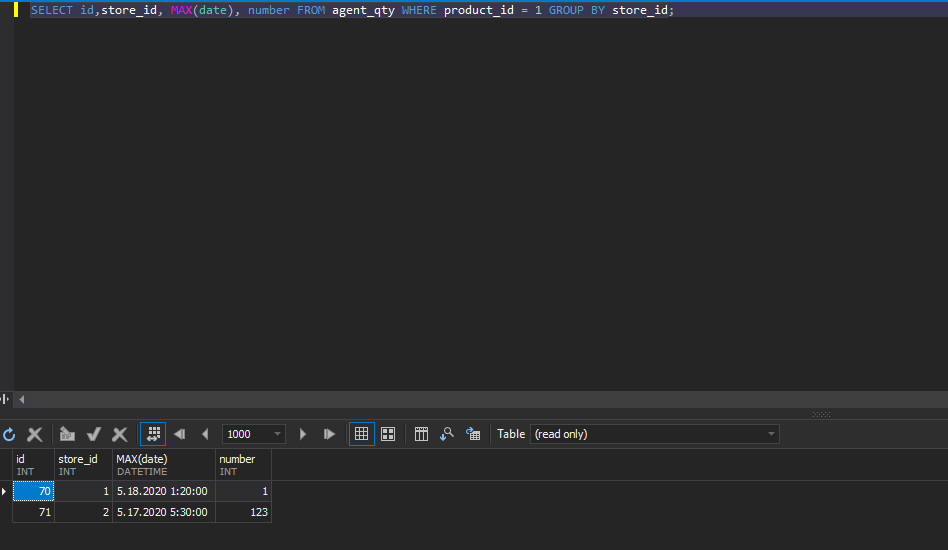Select date cell 5.17.2020 5:30:00
This screenshot has height=550, width=948.
click(164, 512)
